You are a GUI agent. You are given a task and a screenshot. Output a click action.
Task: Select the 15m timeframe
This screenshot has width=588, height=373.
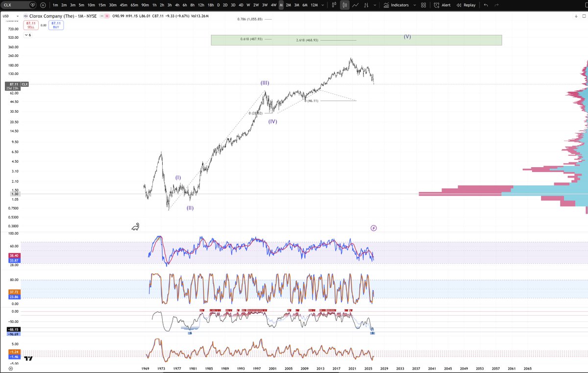coord(102,5)
